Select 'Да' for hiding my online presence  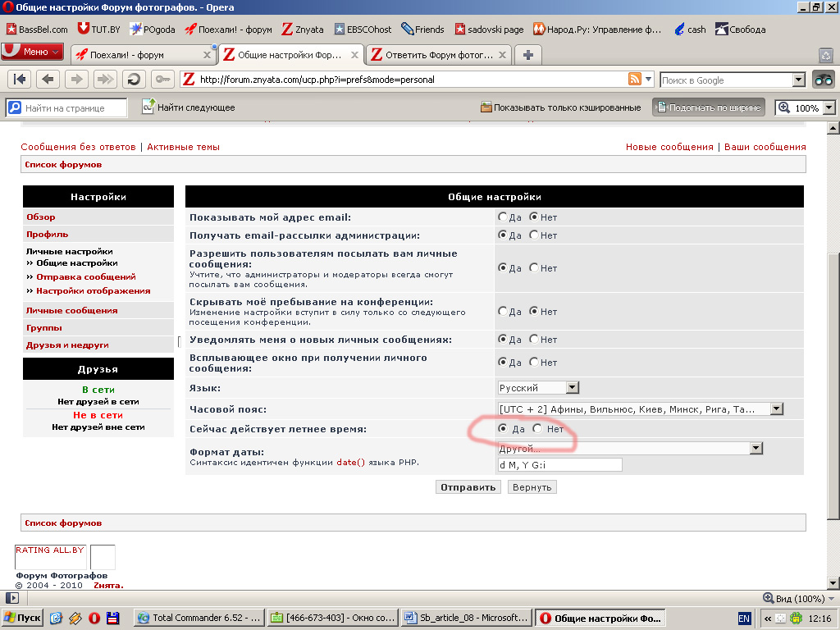[x=503, y=312]
